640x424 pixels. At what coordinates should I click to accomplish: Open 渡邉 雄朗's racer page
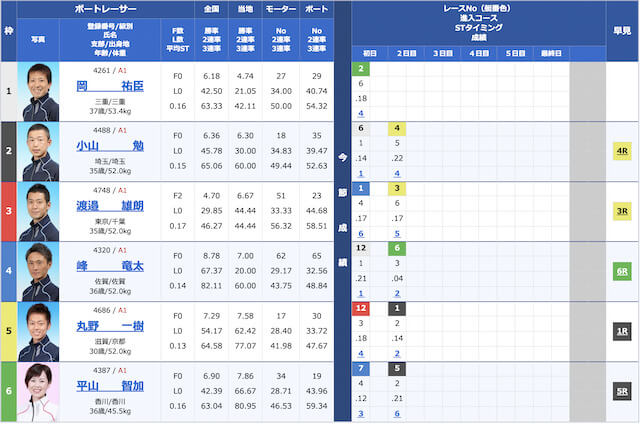[109, 205]
